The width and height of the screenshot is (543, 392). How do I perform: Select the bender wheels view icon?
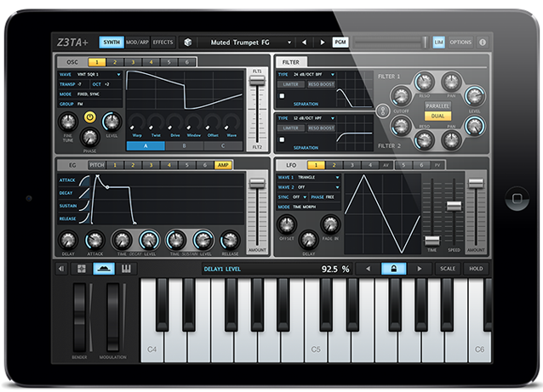(104, 269)
